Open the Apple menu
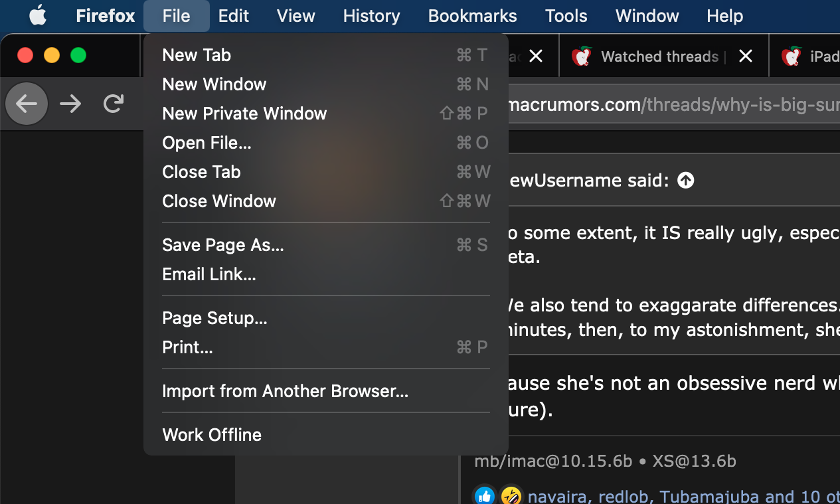840x504 pixels. 38,15
